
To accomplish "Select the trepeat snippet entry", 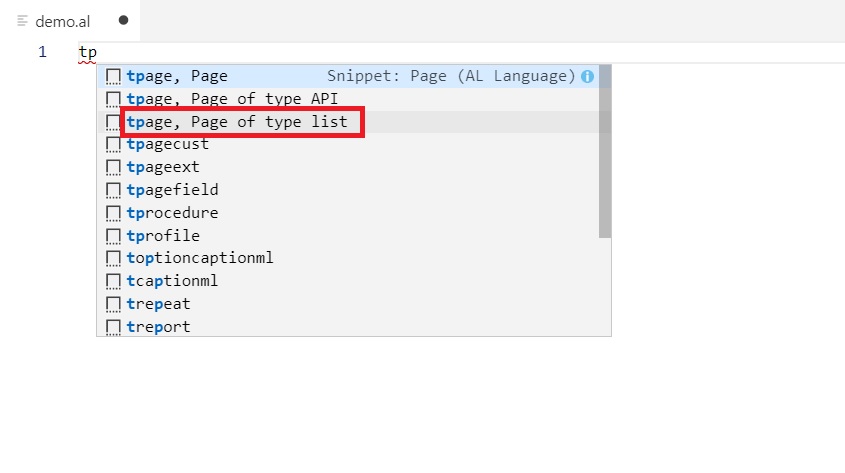I will click(158, 304).
